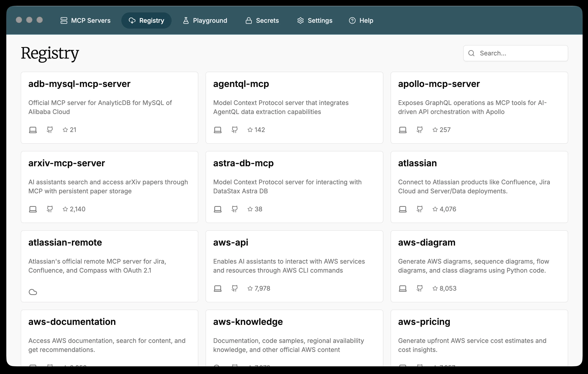Go to the Secrets tab
This screenshot has width=588, height=374.
(262, 21)
